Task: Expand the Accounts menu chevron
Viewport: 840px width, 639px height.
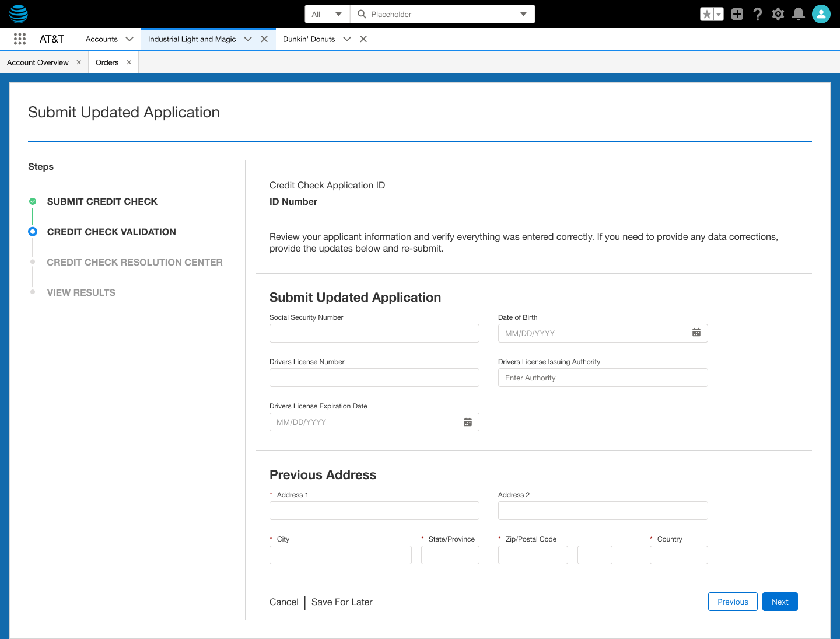Action: pos(129,39)
